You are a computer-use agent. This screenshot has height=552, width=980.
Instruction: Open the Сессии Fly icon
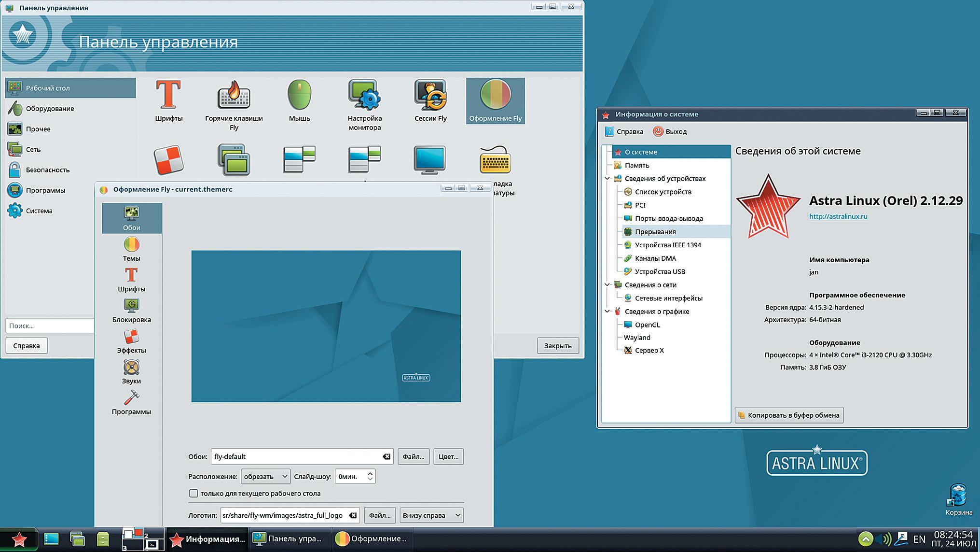coord(430,100)
